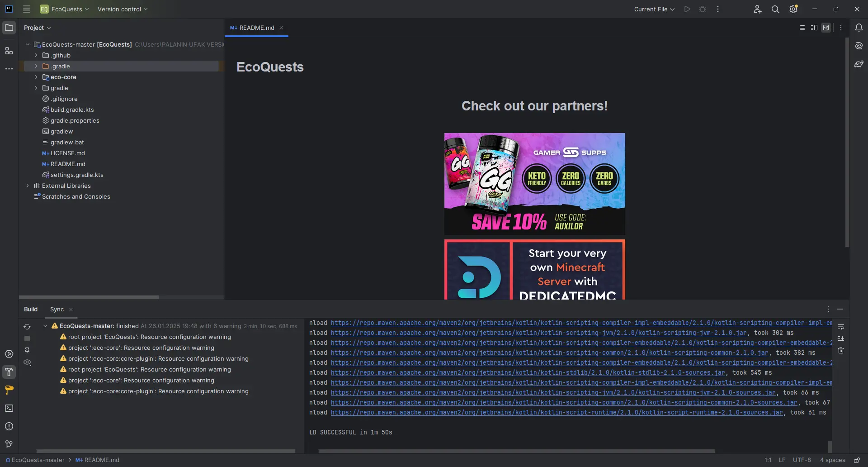868x467 pixels.
Task: Open More Actions menu in title bar
Action: (x=718, y=9)
